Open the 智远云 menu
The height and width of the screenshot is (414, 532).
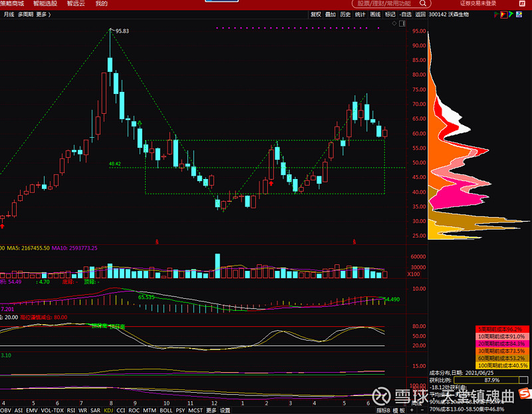tap(76, 3)
